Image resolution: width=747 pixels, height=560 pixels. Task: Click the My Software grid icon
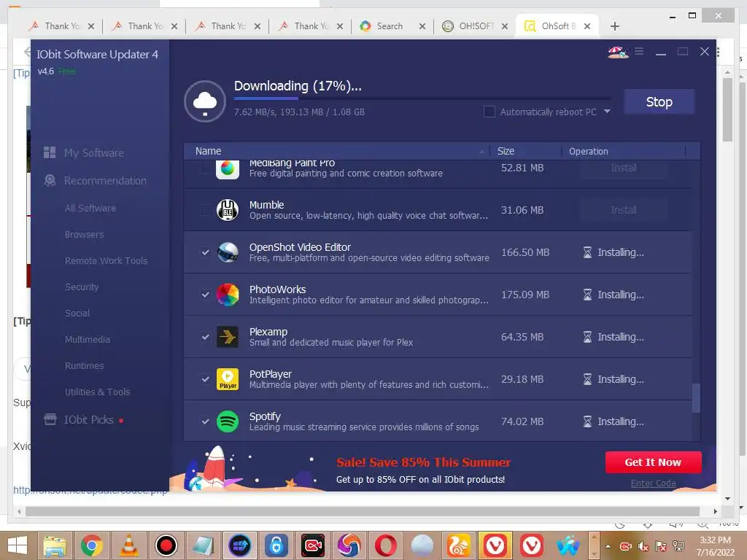(50, 152)
